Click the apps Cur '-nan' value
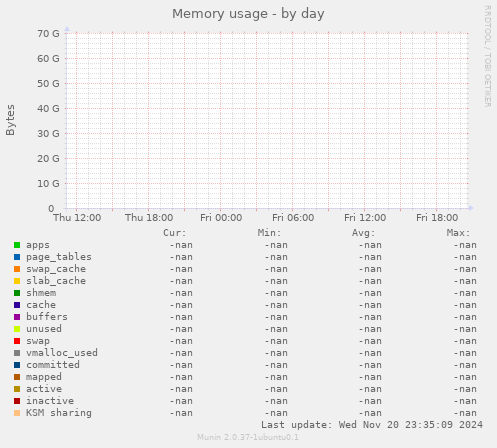Image resolution: width=497 pixels, height=448 pixels. [181, 245]
